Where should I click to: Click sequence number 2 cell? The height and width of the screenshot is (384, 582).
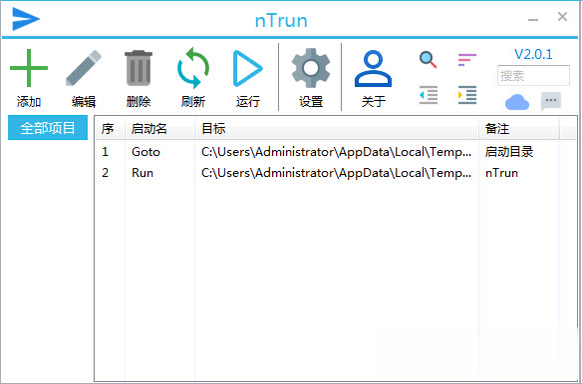click(x=105, y=173)
